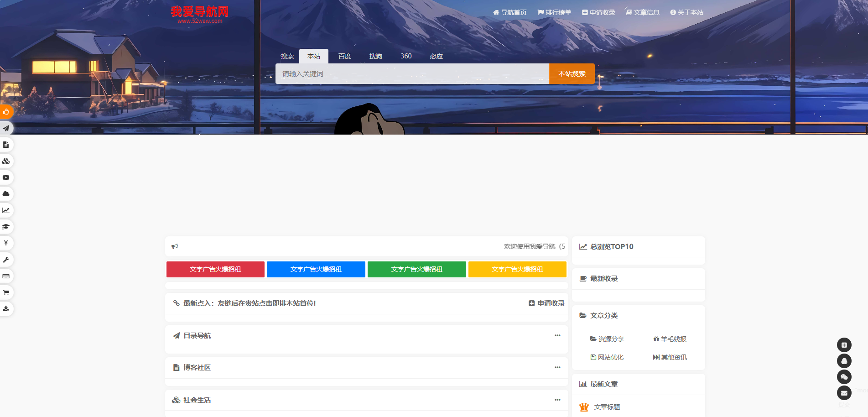Switch to the 百度 search tab
Image resolution: width=868 pixels, height=417 pixels.
click(345, 56)
